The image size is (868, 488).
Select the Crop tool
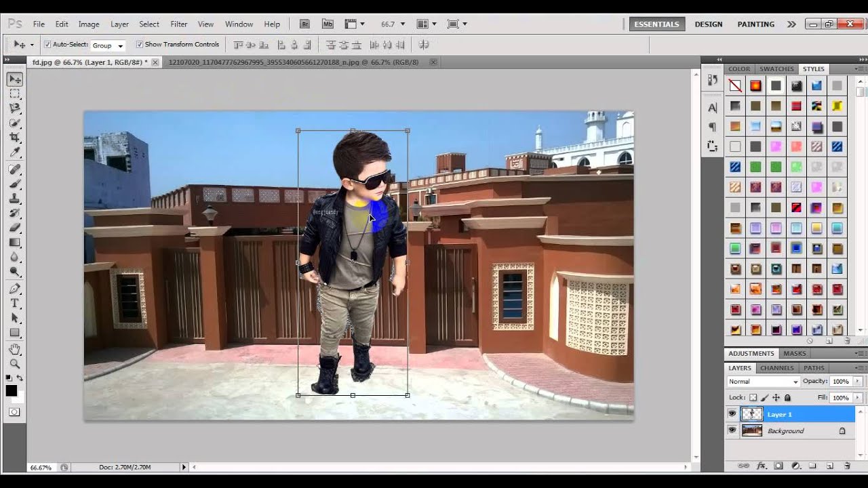pyautogui.click(x=14, y=138)
